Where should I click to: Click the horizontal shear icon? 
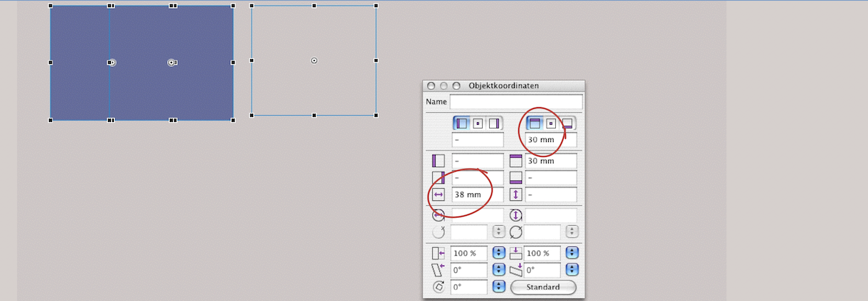[x=438, y=270]
